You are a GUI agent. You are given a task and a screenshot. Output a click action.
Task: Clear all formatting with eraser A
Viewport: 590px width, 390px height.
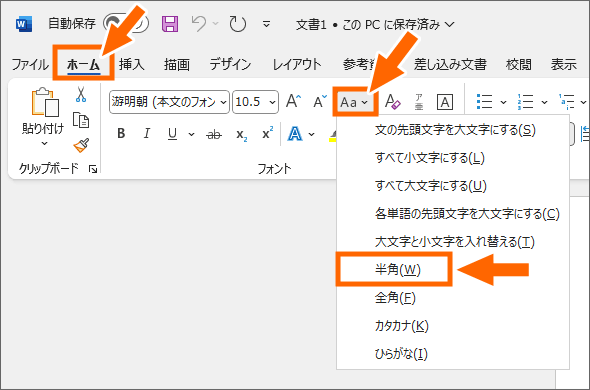coord(393,102)
